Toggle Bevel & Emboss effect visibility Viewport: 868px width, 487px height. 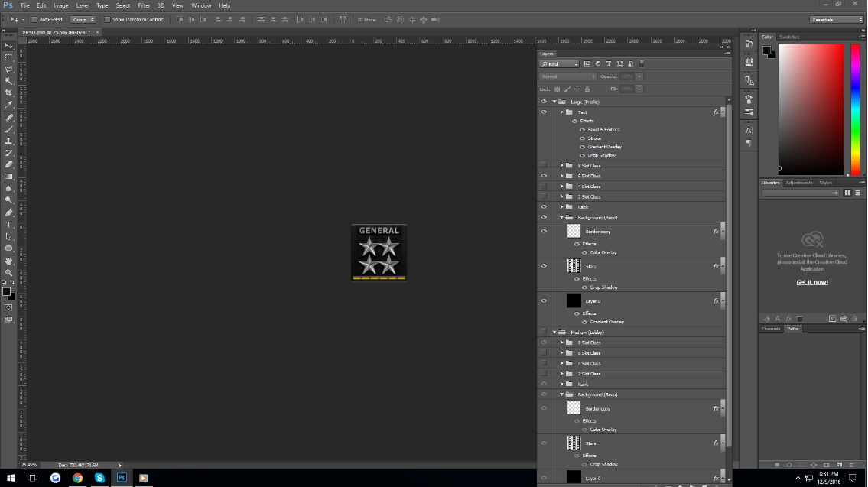tap(582, 129)
